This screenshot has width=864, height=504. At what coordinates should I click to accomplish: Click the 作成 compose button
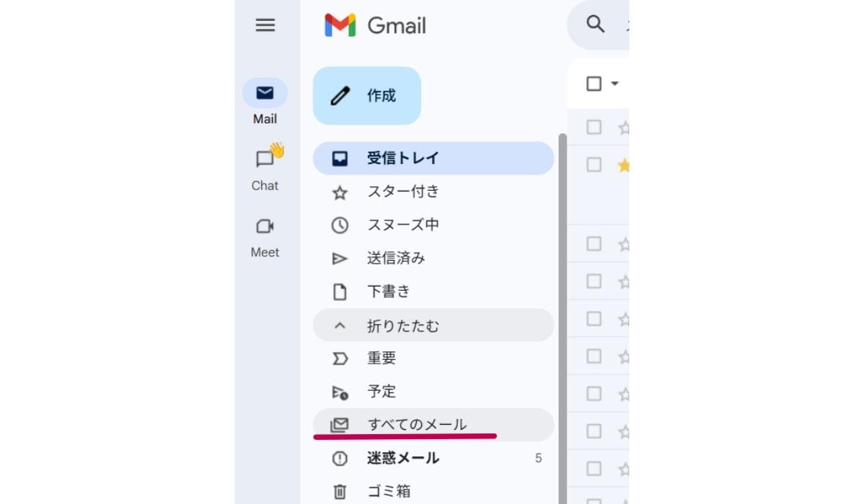(366, 95)
